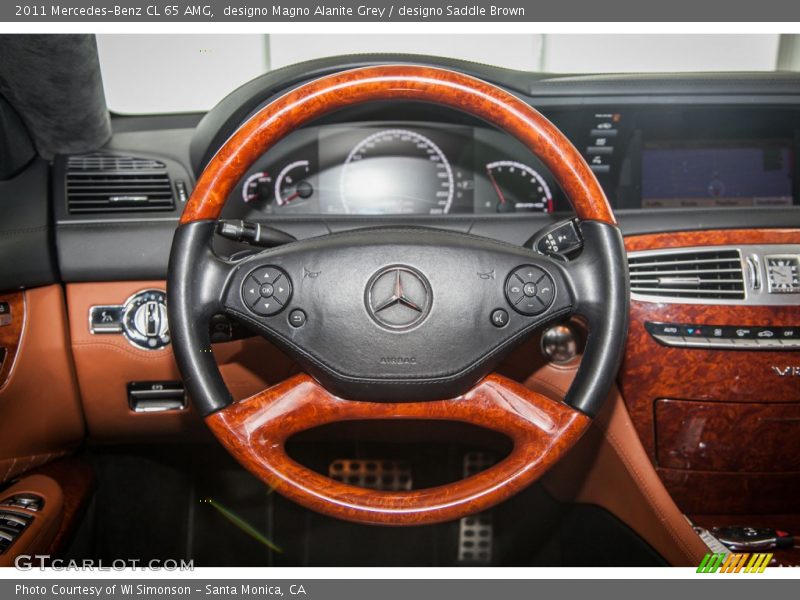This screenshot has width=800, height=600.
Task: Click the AMG tachometer gauge on the right
Action: 519,187
